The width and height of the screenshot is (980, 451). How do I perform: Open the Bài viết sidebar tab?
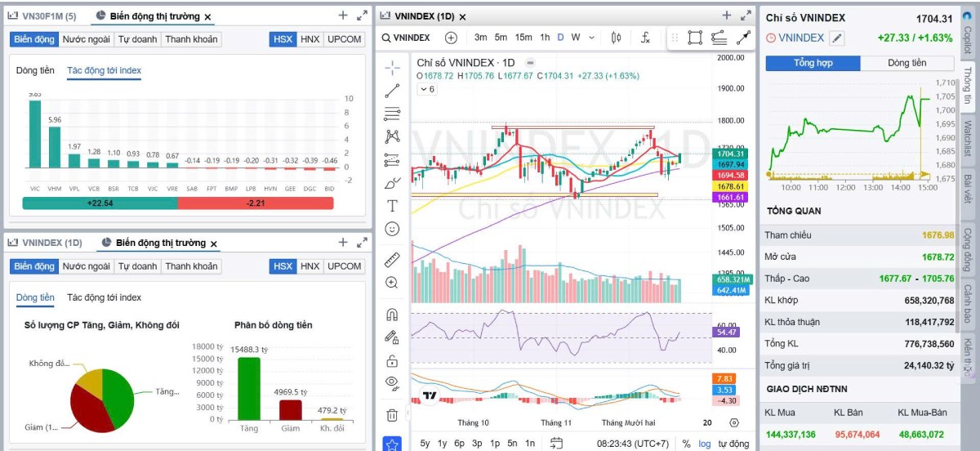(x=968, y=190)
